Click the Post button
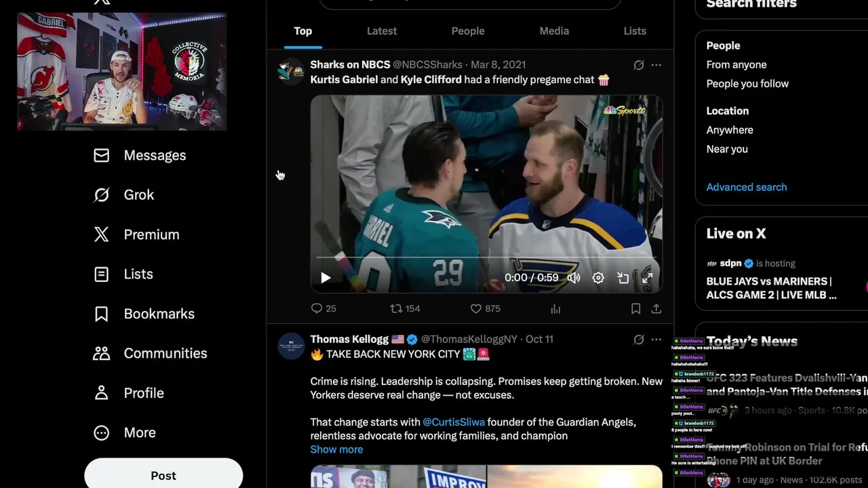 pyautogui.click(x=163, y=476)
